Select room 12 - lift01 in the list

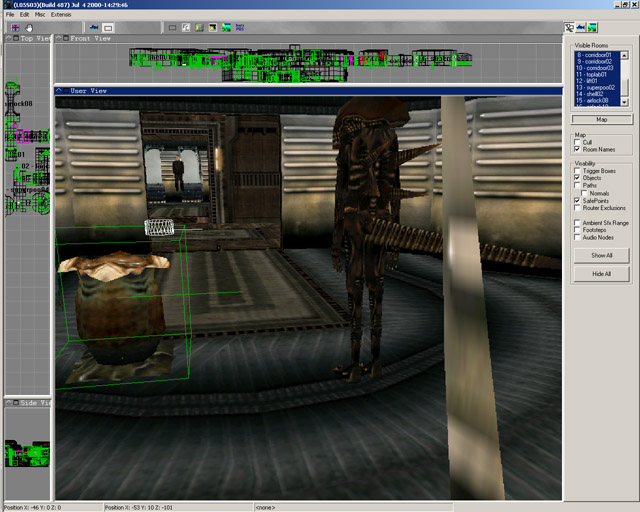tap(597, 81)
